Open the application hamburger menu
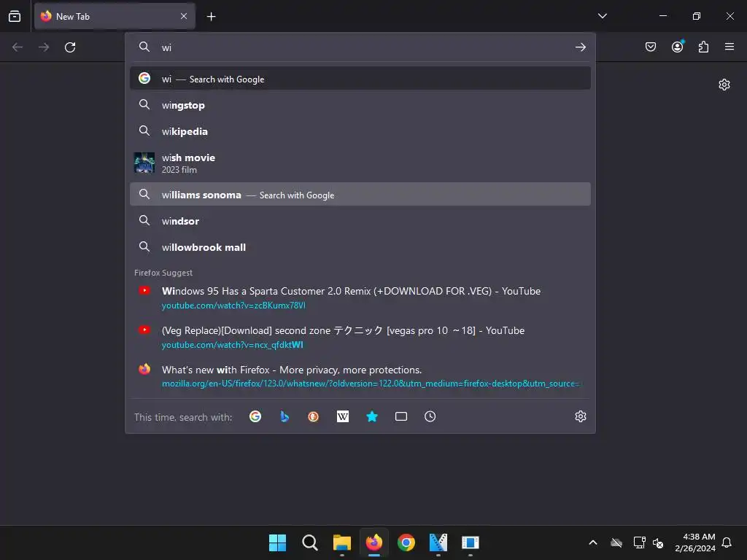This screenshot has width=747, height=560. (x=729, y=47)
